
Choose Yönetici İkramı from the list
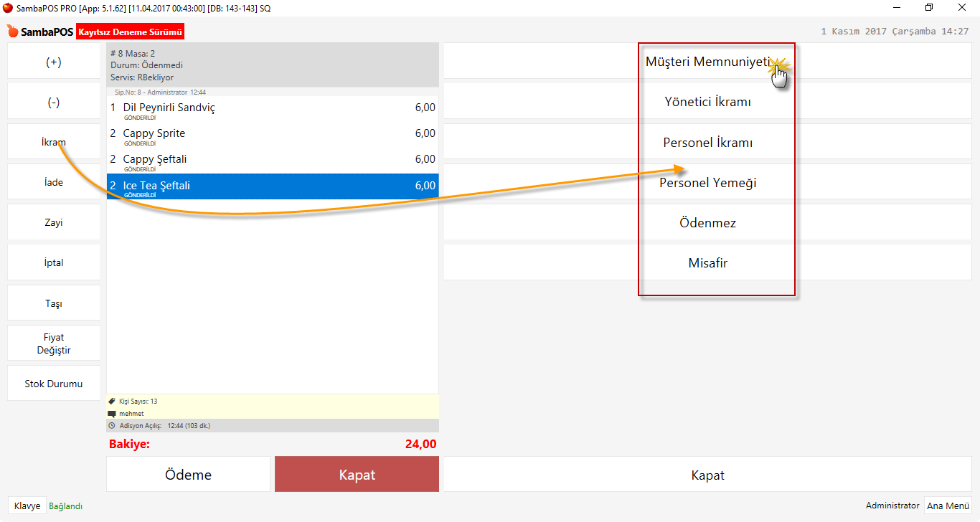[x=707, y=102]
